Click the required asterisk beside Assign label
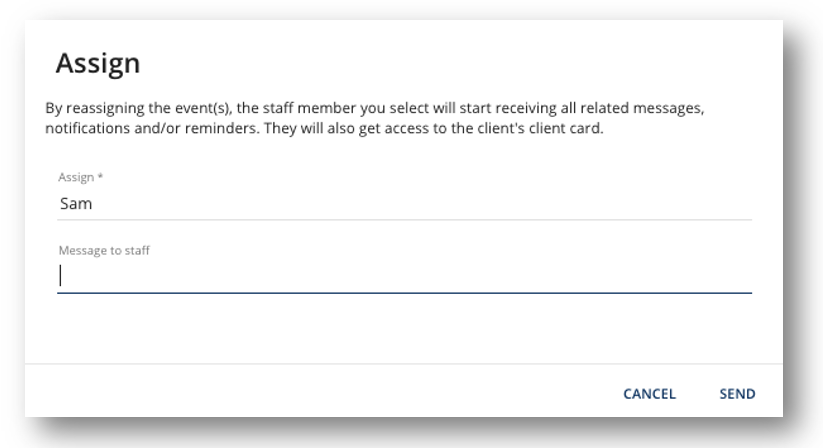The image size is (823, 448). 100,176
